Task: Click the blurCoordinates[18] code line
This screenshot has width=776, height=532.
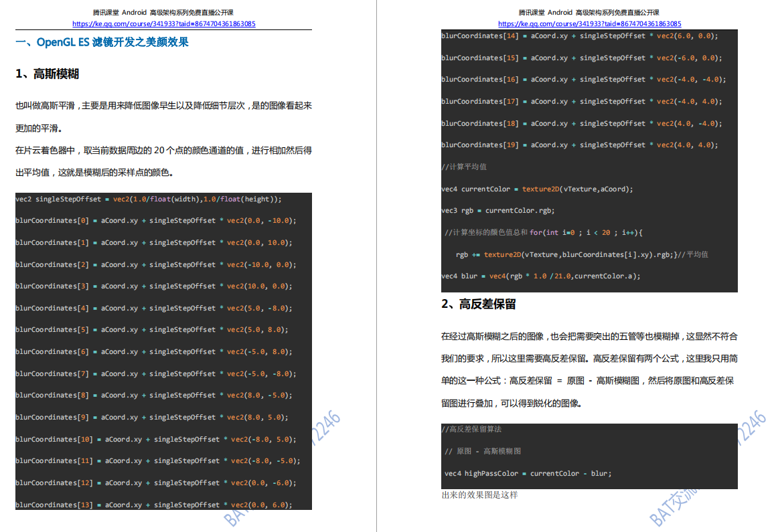Action: pyautogui.click(x=582, y=124)
